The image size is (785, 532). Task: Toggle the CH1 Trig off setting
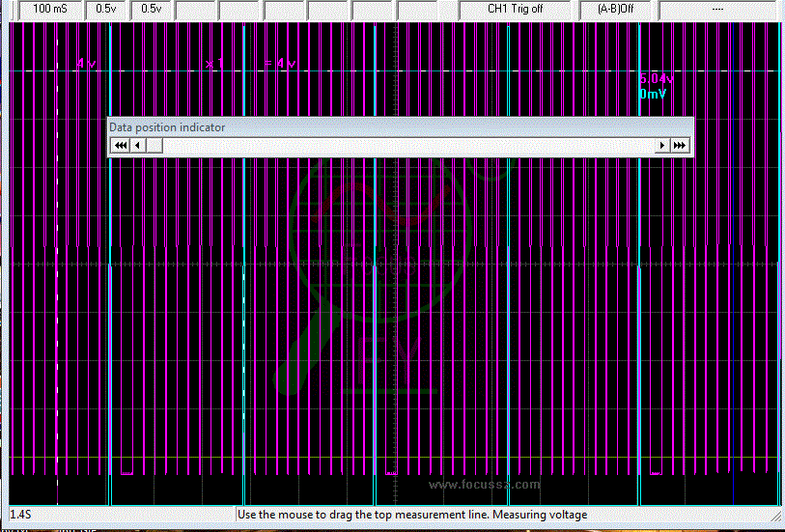click(515, 9)
